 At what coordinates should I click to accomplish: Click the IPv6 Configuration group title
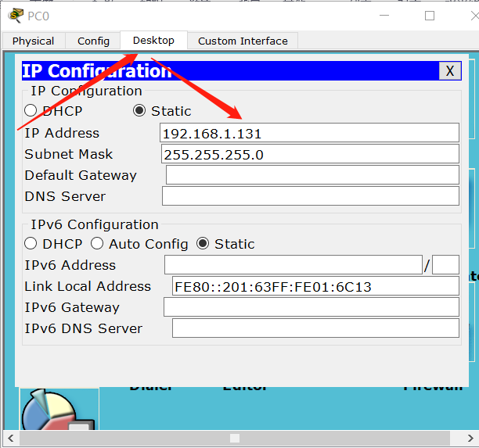95,224
